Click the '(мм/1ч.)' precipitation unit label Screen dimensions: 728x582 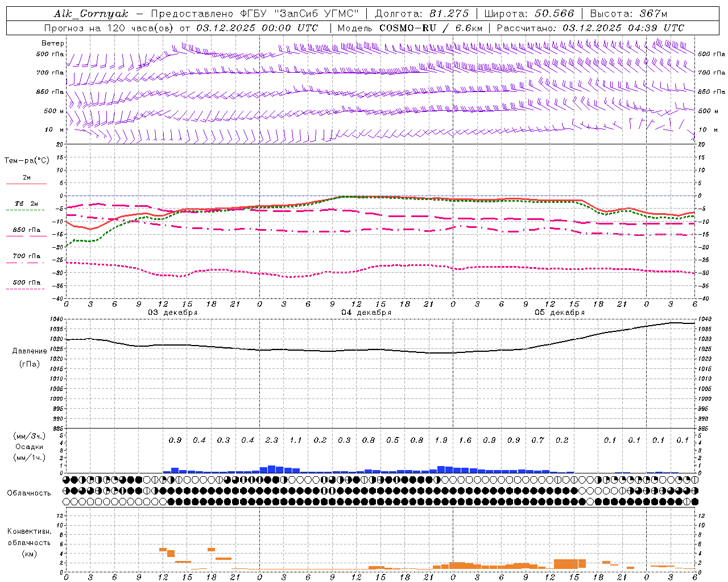(30, 458)
